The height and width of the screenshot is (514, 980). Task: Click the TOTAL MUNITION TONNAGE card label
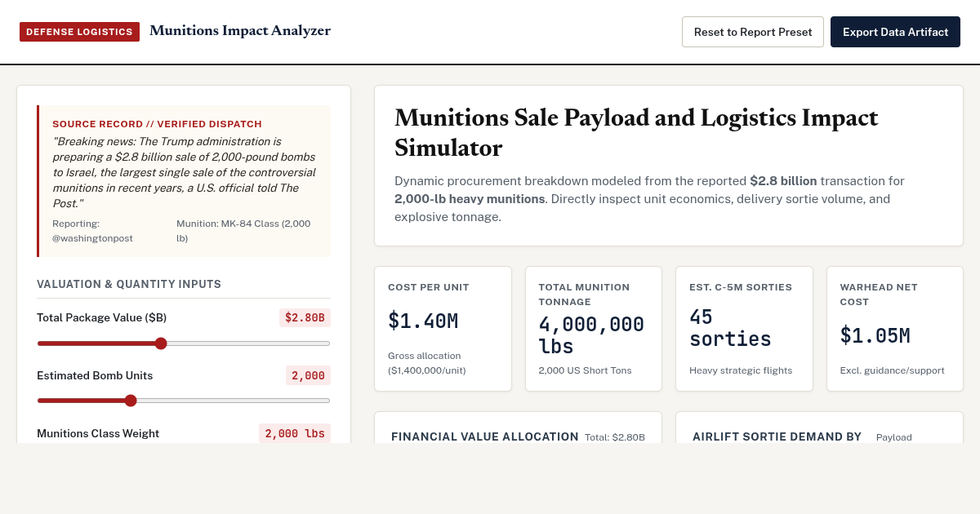tap(584, 295)
